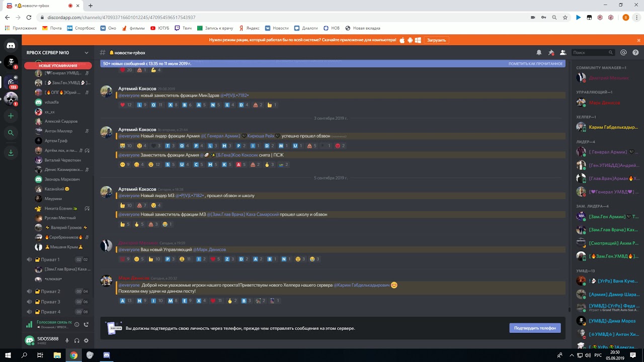Open the ЮТУБ bookmark

tap(159, 28)
